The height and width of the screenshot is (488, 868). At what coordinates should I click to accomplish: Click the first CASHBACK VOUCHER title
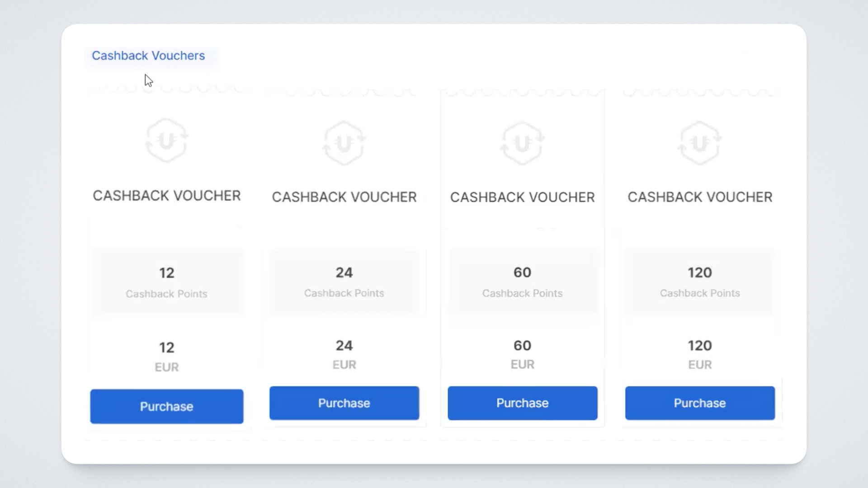pos(166,196)
